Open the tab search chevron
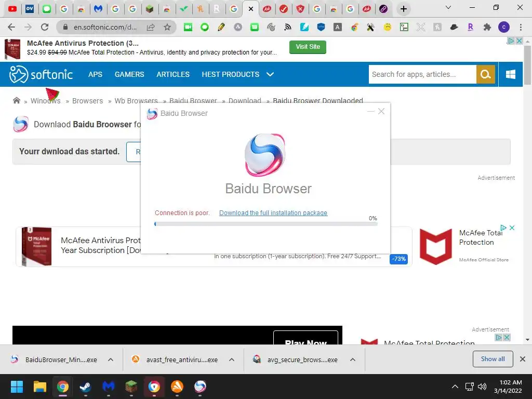Viewport: 532px width, 399px height. click(x=448, y=7)
